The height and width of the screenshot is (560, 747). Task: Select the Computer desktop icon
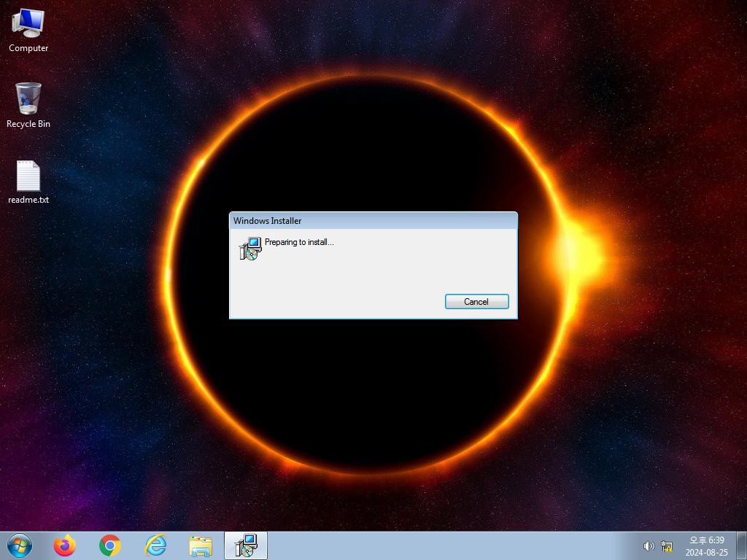(28, 30)
